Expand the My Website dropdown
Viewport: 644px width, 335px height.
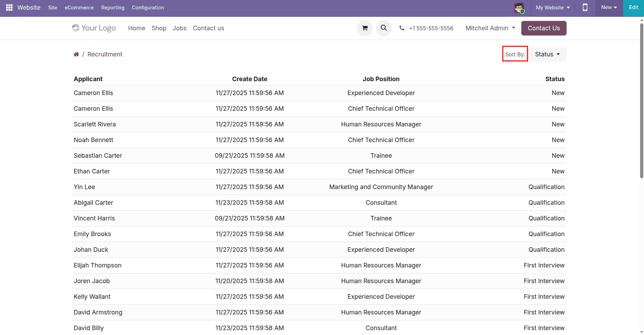[552, 7]
